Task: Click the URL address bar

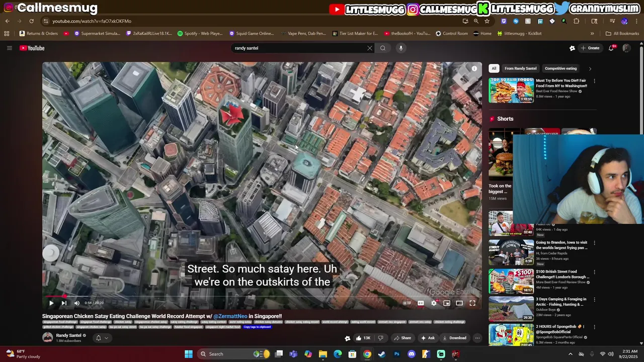Action: coord(252,21)
